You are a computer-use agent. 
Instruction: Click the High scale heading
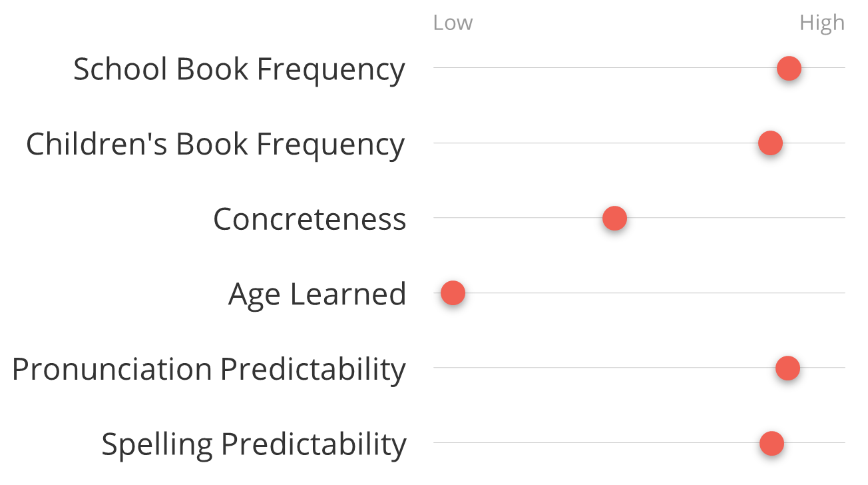pos(822,23)
